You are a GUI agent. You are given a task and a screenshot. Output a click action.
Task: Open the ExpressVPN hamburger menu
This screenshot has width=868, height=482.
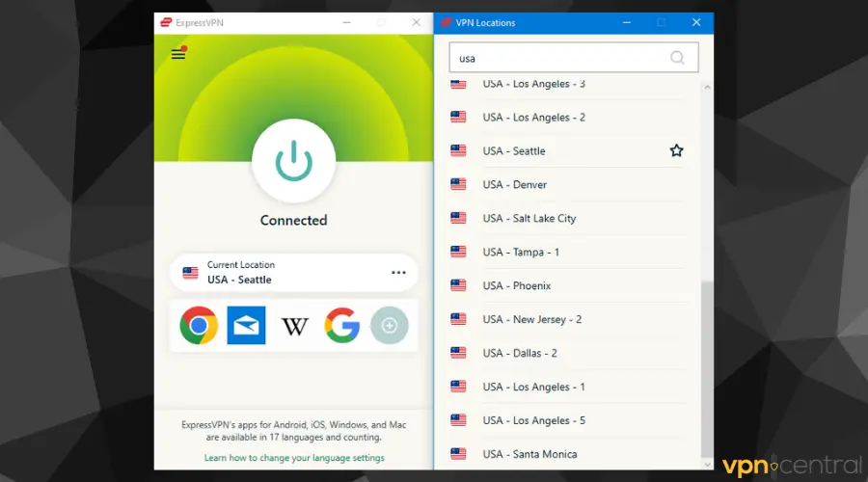[x=178, y=54]
